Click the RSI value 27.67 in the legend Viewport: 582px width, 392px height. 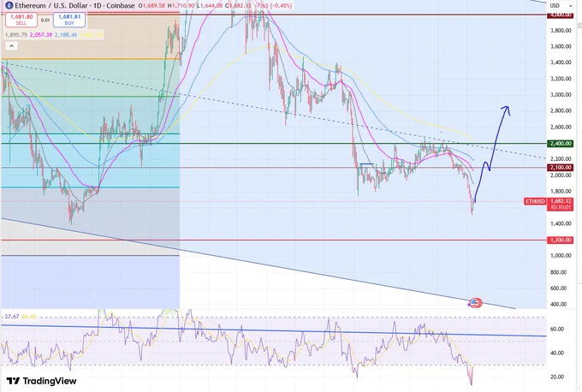point(12,317)
